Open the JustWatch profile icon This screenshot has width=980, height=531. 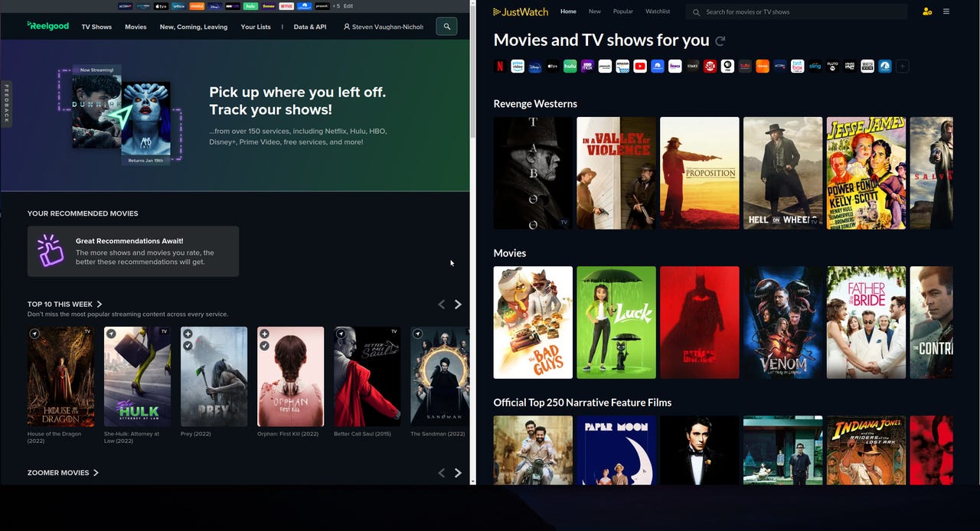pyautogui.click(x=927, y=11)
